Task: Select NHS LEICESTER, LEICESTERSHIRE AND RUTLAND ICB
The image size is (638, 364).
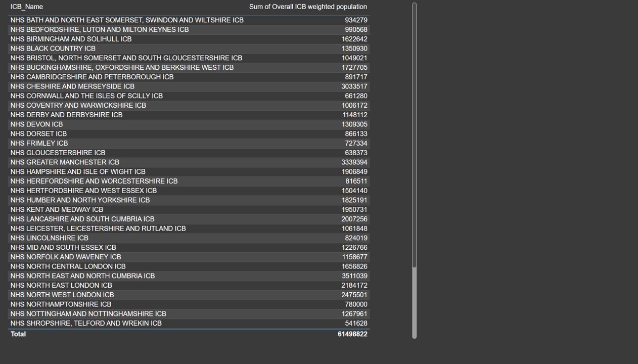Action: coord(98,229)
